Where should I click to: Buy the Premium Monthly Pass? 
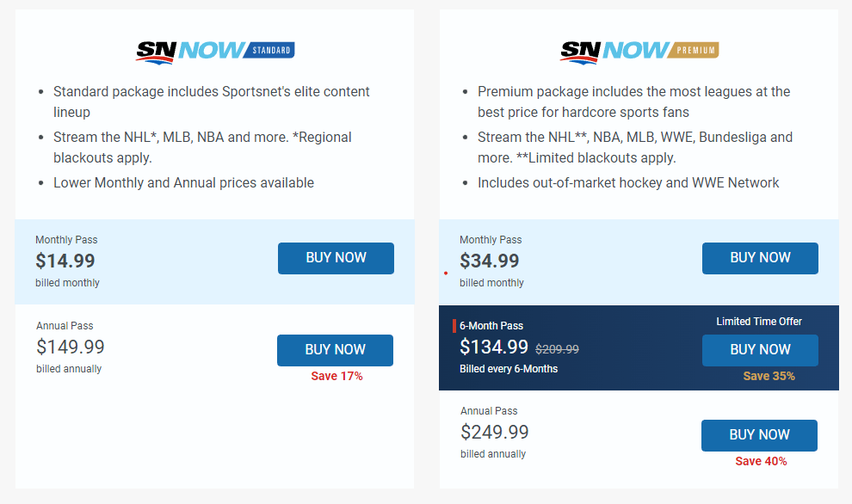click(x=760, y=258)
